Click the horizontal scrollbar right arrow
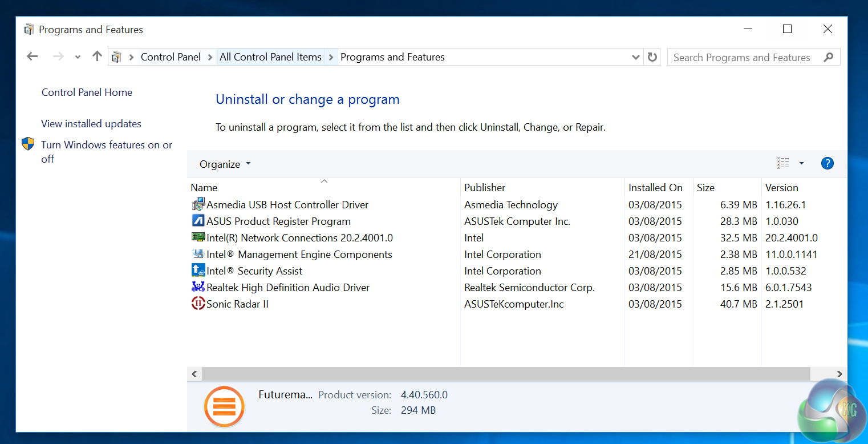Viewport: 868px width, 444px height. point(839,374)
